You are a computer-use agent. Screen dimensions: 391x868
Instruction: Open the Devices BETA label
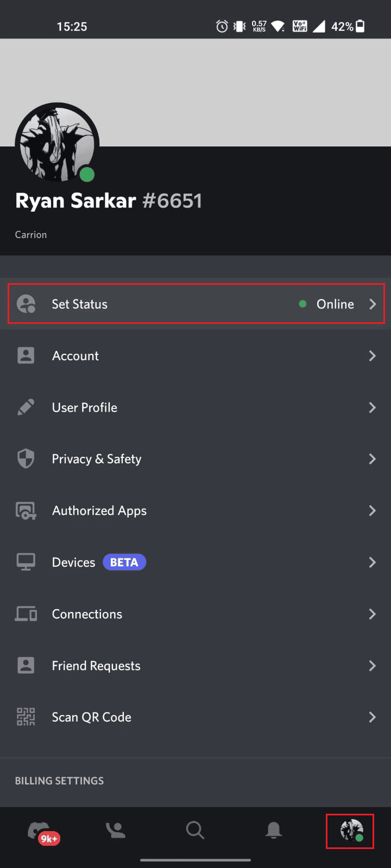coord(124,563)
